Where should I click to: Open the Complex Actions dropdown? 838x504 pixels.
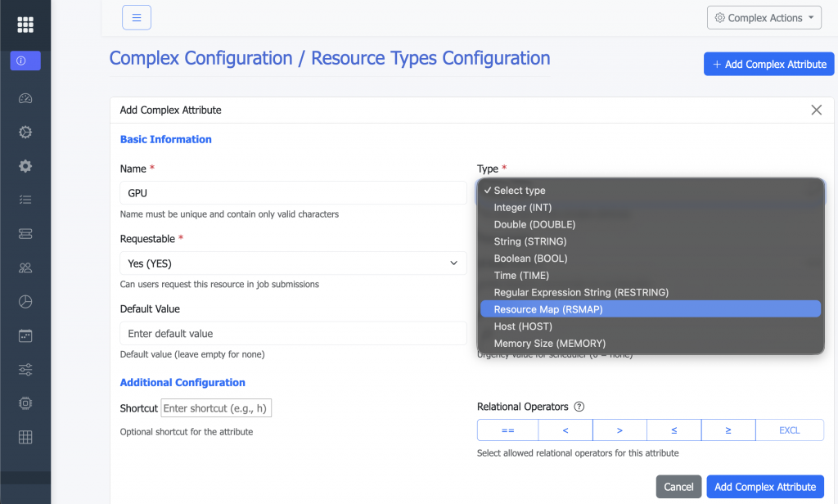764,17
